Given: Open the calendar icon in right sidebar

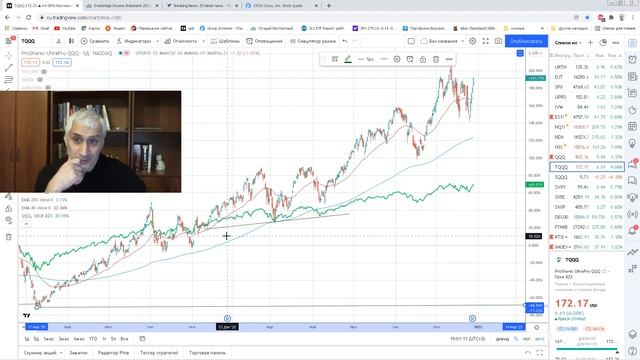Looking at the screenshot, I should (x=632, y=127).
